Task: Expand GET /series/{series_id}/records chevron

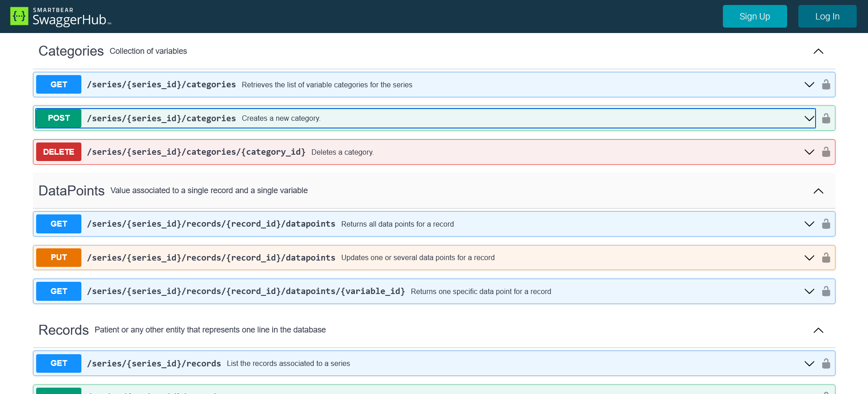Action: [x=809, y=364]
